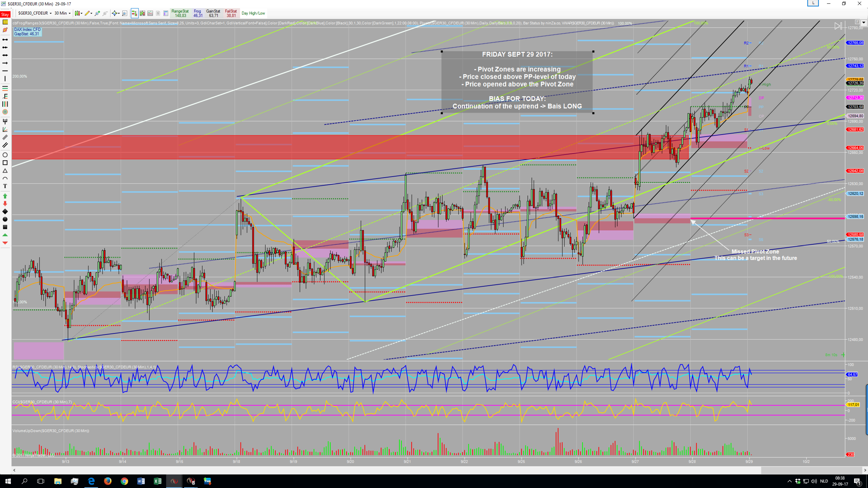
Task: Click the horizontal scrollbar left arrow
Action: pyautogui.click(x=14, y=470)
